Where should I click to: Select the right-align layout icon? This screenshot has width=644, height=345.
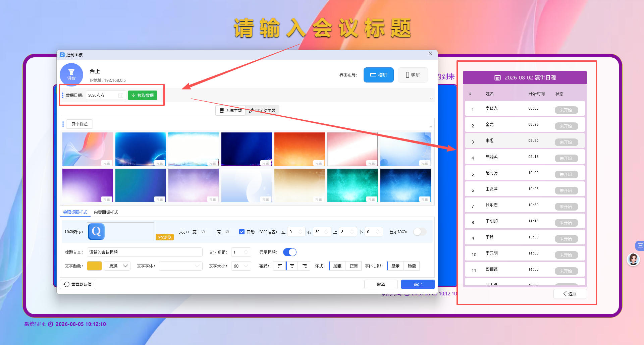pos(305,266)
